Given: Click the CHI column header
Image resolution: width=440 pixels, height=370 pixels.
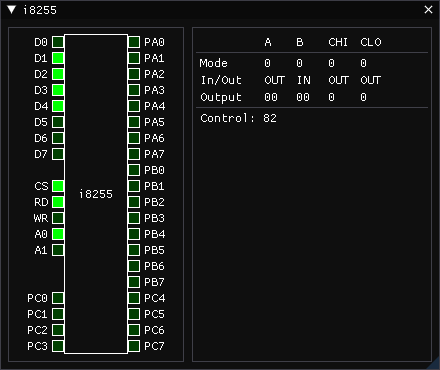Looking at the screenshot, I should pyautogui.click(x=338, y=42).
